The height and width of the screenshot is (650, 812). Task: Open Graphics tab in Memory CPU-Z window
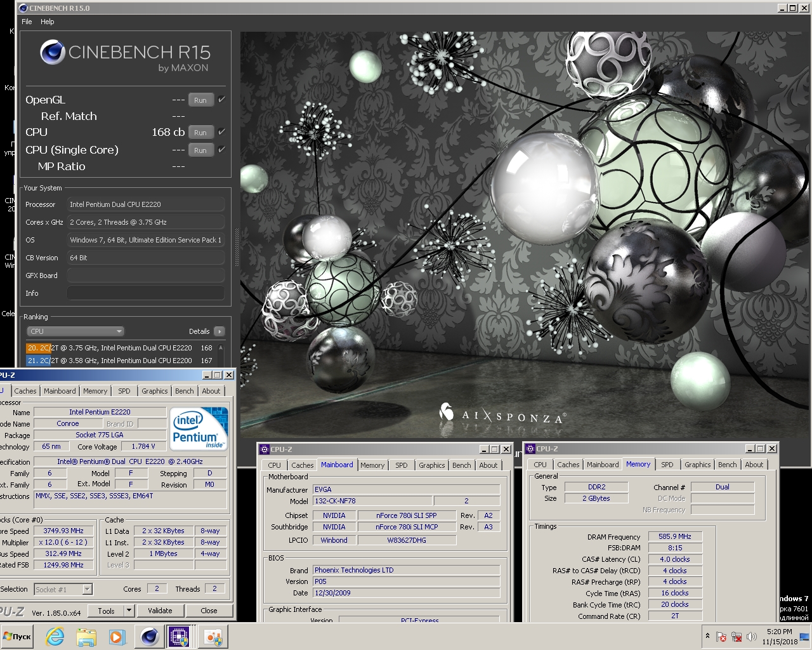pyautogui.click(x=698, y=465)
